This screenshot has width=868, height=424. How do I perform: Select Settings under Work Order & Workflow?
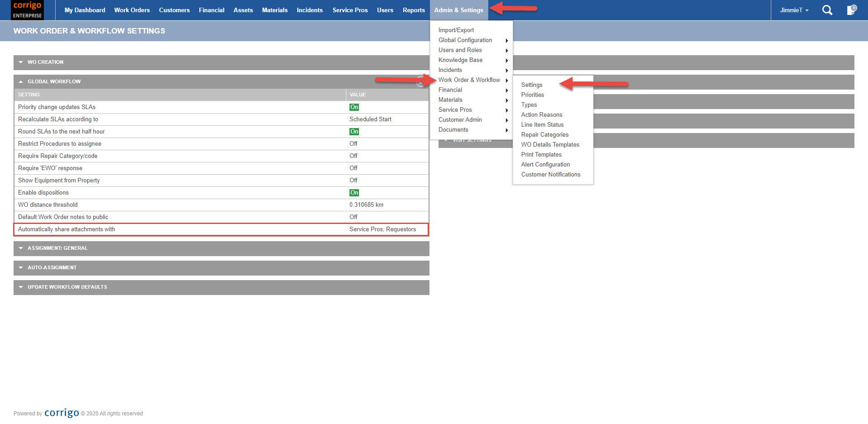pos(532,85)
